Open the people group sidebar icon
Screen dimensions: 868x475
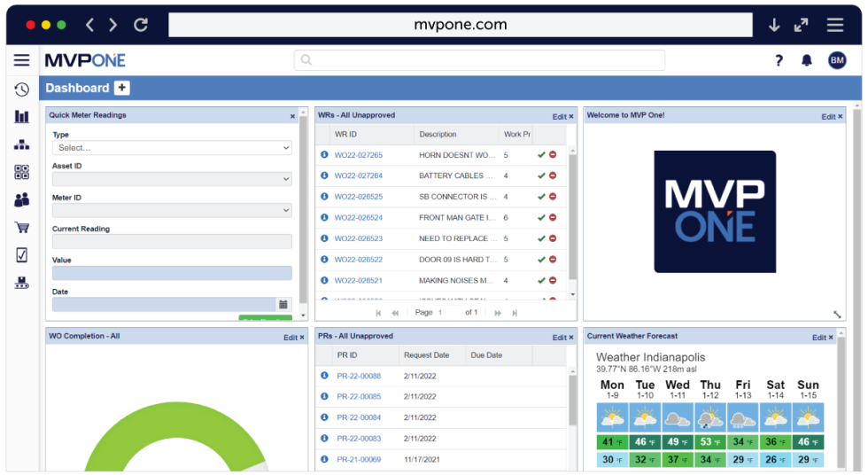[22, 200]
